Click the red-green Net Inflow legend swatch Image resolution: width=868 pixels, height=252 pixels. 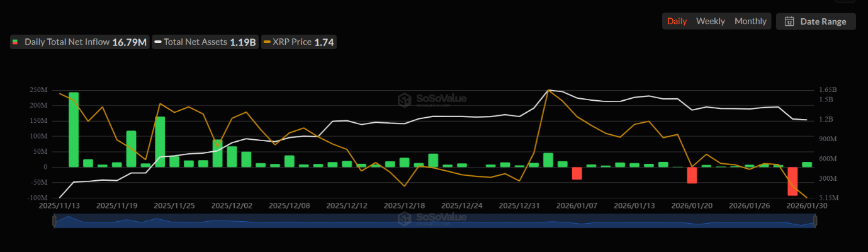pos(15,42)
